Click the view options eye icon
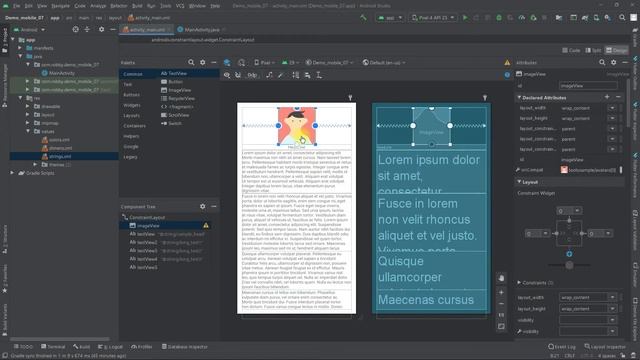640x360 pixels. [x=227, y=75]
